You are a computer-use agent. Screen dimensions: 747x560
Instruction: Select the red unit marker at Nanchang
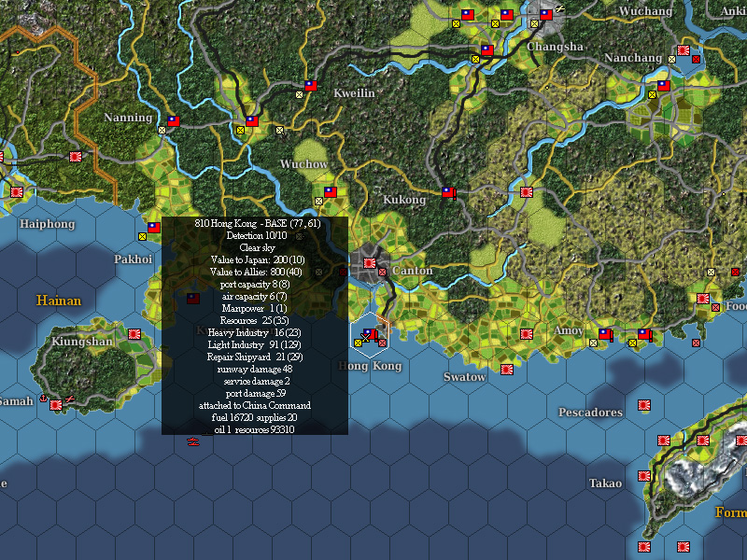coord(696,59)
